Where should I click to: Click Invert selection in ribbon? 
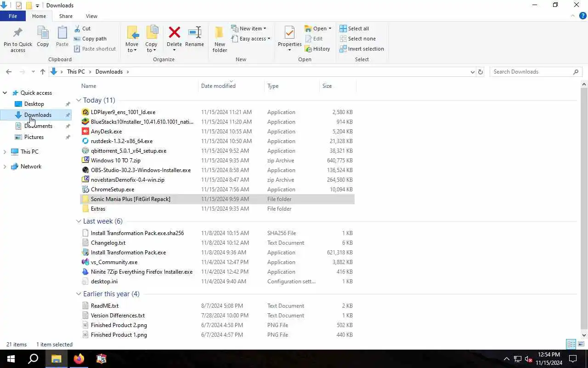point(362,49)
